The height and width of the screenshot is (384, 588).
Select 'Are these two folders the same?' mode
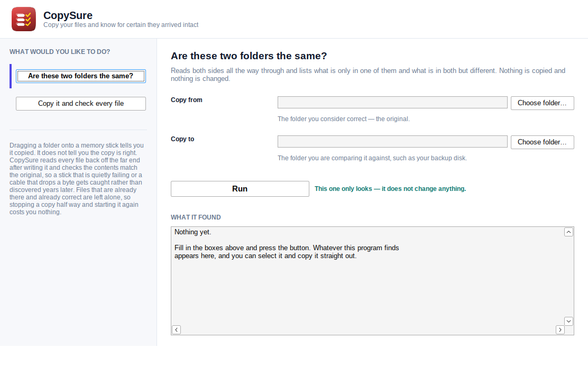coord(80,76)
